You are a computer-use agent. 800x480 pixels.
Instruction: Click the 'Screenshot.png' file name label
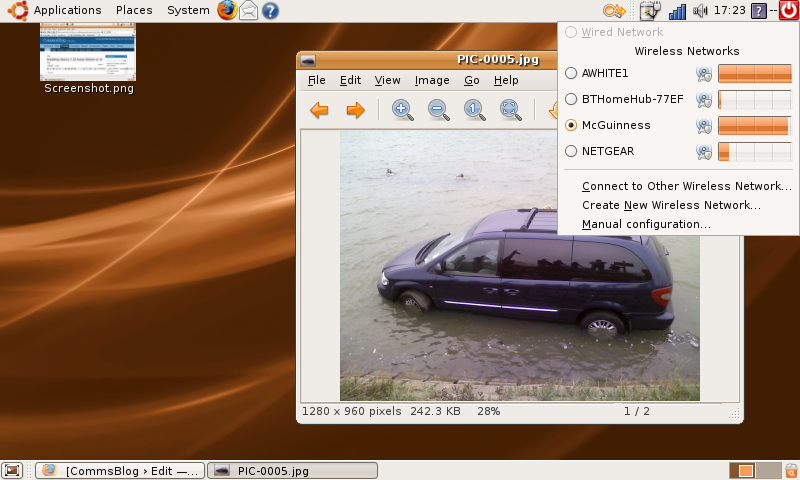tap(89, 88)
